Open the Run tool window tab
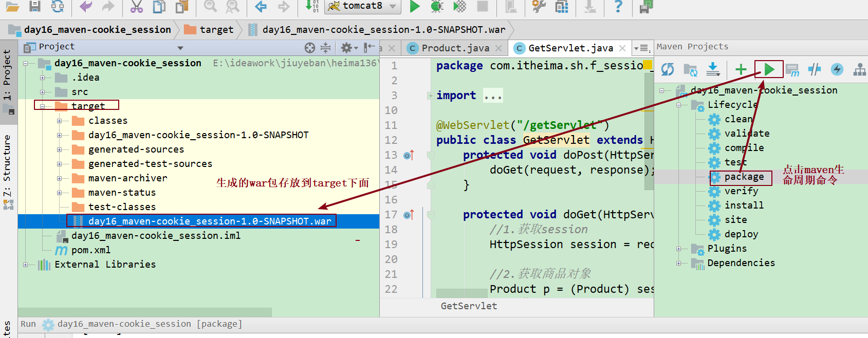 (28, 324)
